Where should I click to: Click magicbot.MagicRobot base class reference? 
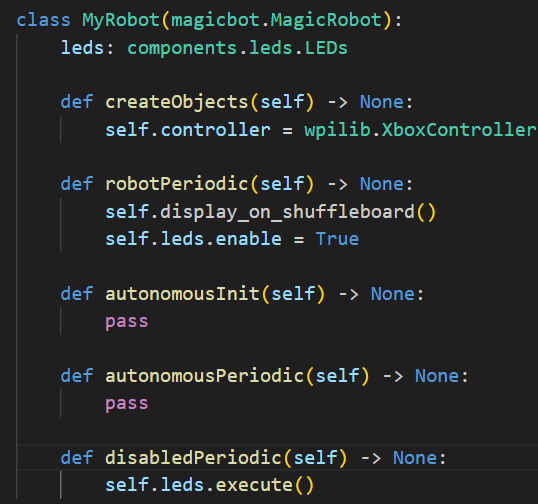[276, 20]
